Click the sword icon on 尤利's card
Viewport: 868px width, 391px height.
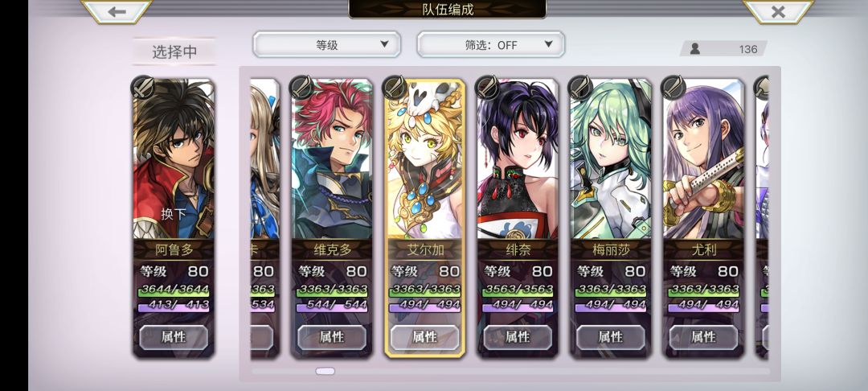(674, 88)
